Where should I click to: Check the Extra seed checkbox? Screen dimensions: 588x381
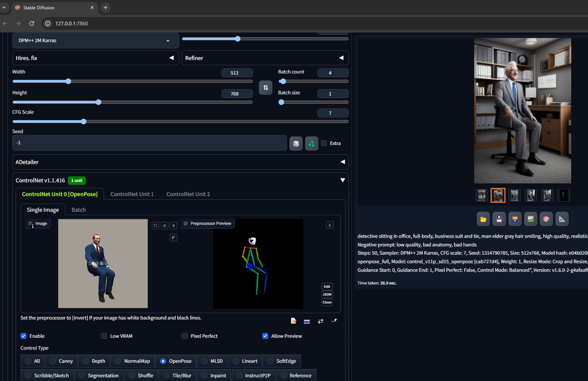click(x=324, y=143)
